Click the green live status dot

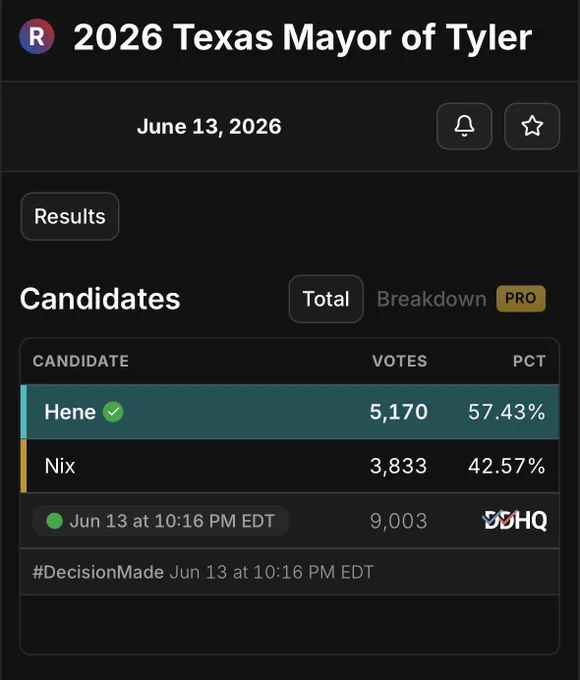click(x=54, y=520)
